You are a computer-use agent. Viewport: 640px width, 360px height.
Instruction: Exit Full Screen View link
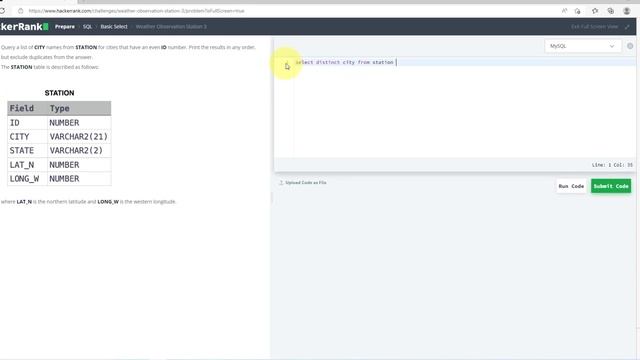(x=595, y=27)
